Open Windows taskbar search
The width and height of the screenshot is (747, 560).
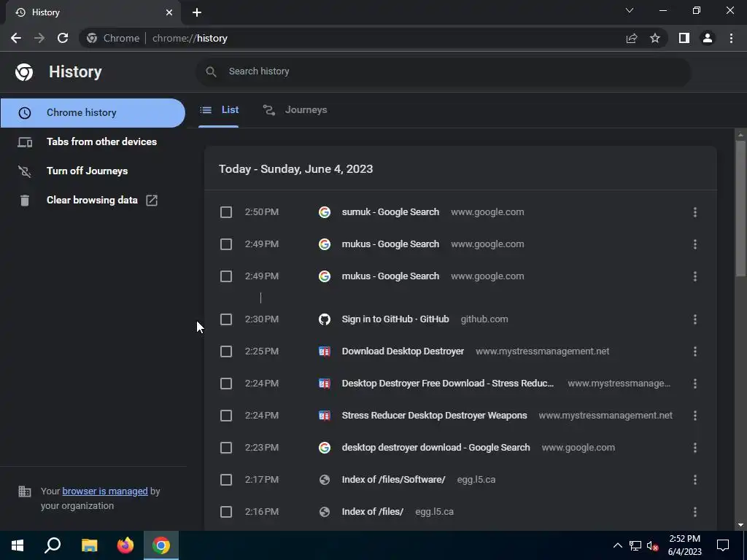53,545
